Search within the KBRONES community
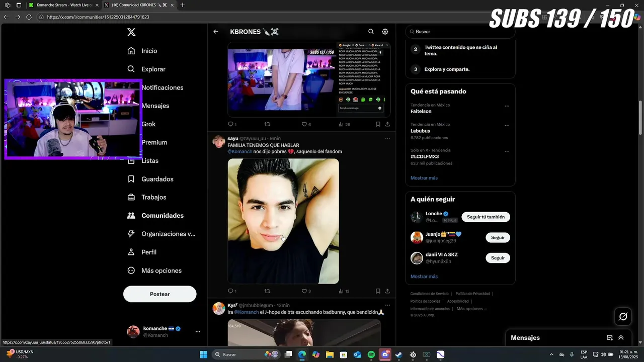 (371, 32)
